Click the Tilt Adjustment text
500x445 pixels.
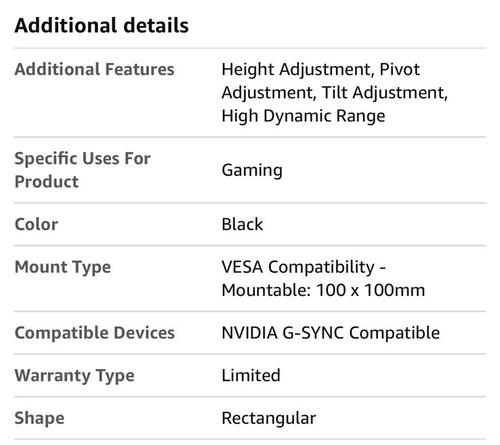point(384,93)
